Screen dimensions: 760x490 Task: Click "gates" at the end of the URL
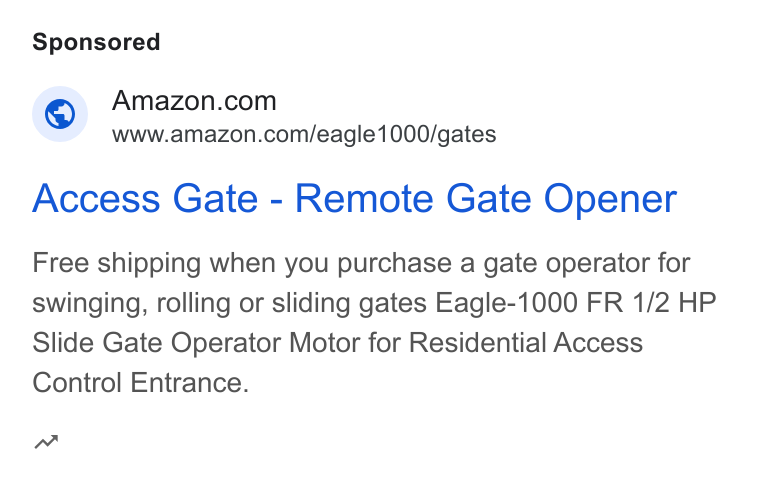pos(467,135)
